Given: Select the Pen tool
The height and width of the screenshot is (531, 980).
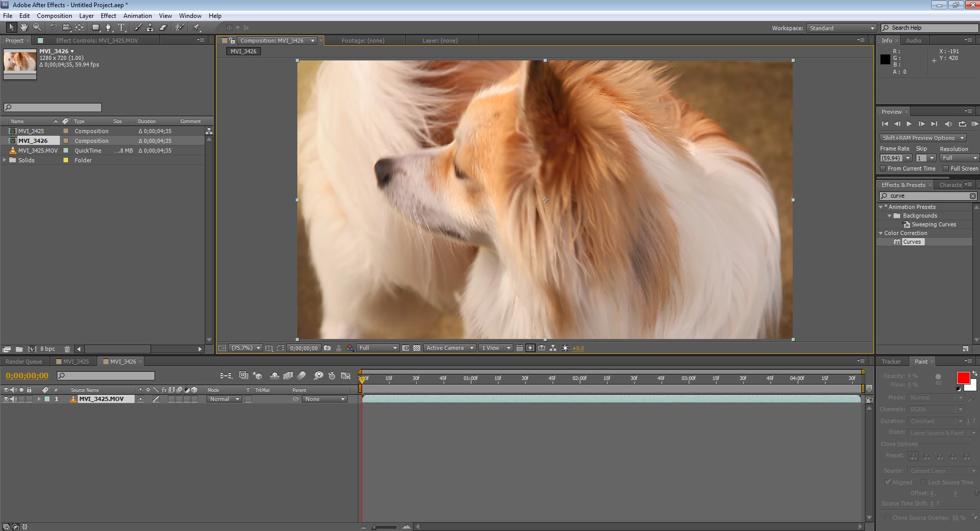Looking at the screenshot, I should pos(108,28).
